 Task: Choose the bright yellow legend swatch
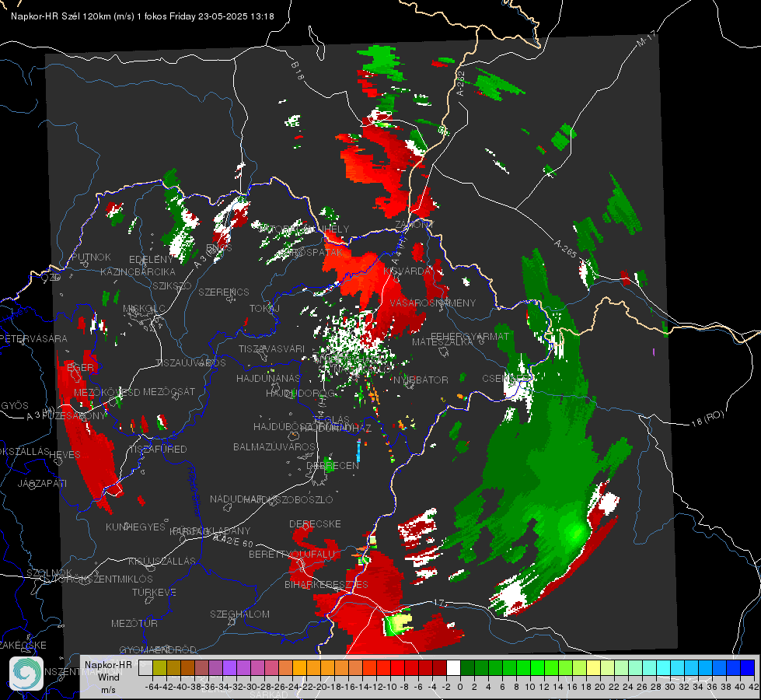[x=594, y=668]
